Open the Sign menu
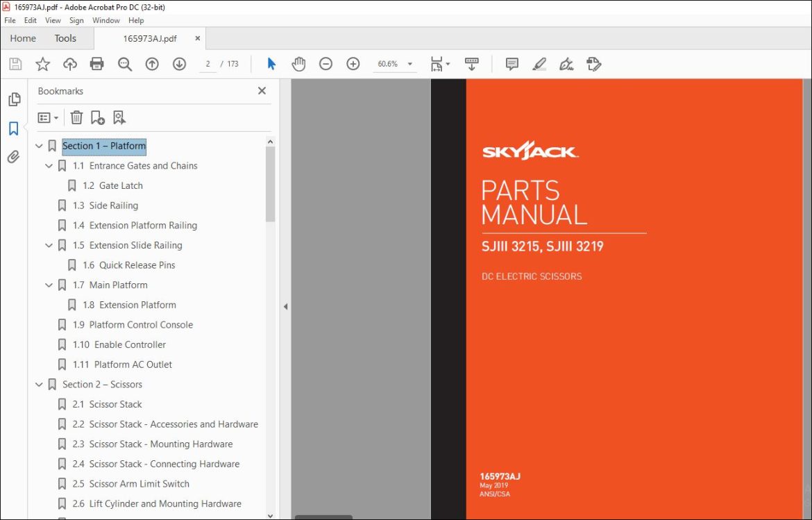The width and height of the screenshot is (812, 520). tap(76, 20)
